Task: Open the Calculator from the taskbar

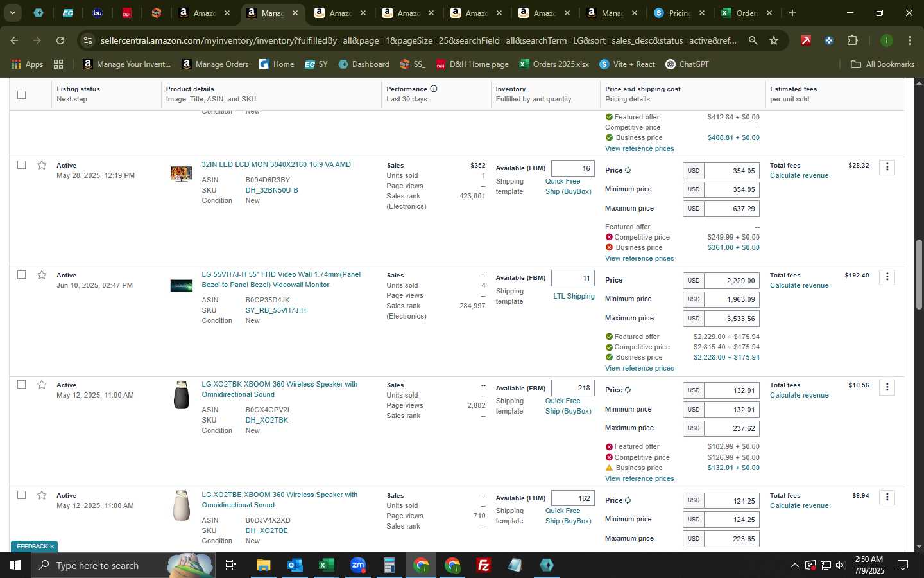Action: click(389, 565)
